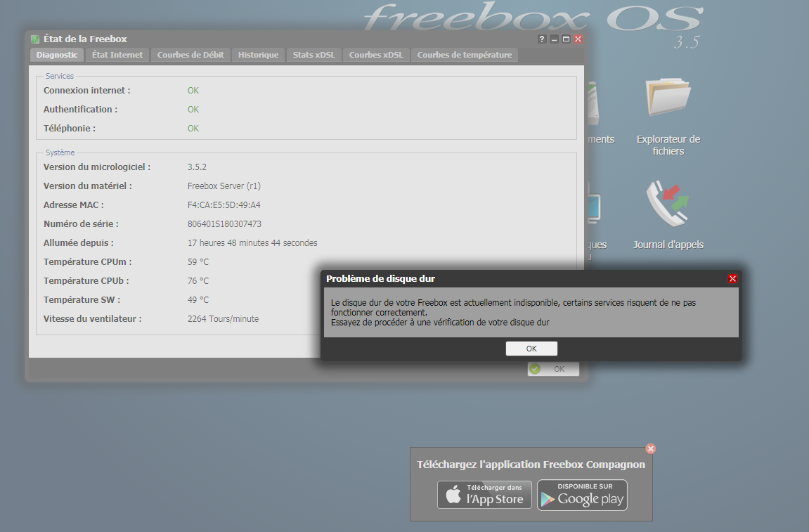Switch to the Historique tab
The width and height of the screenshot is (809, 532).
[258, 55]
